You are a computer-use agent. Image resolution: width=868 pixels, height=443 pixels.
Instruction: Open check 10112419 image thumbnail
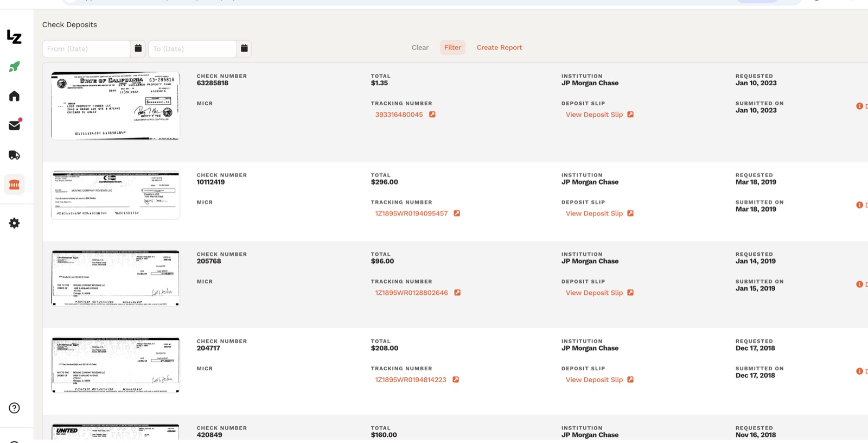click(116, 195)
